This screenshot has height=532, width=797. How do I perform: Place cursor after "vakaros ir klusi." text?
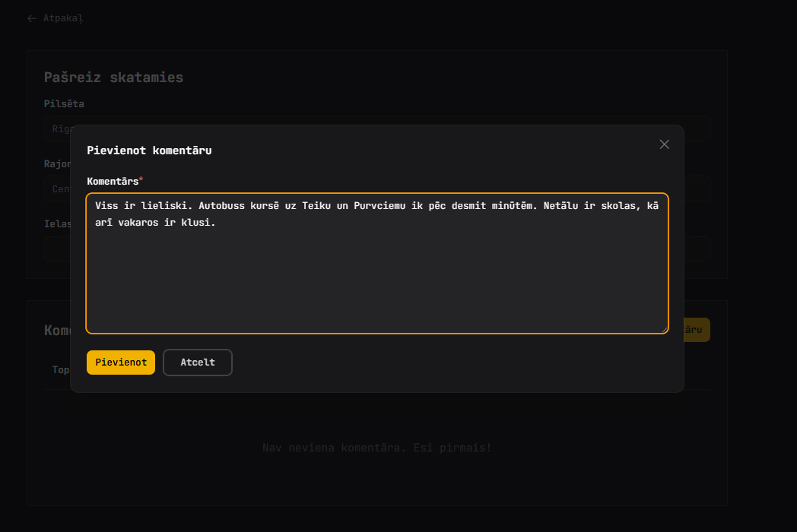(218, 223)
